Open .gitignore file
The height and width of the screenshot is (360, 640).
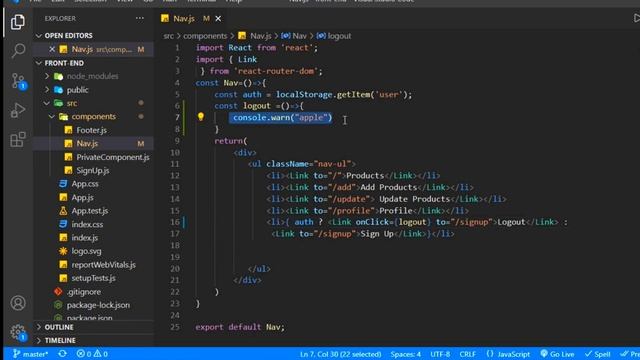[84, 292]
